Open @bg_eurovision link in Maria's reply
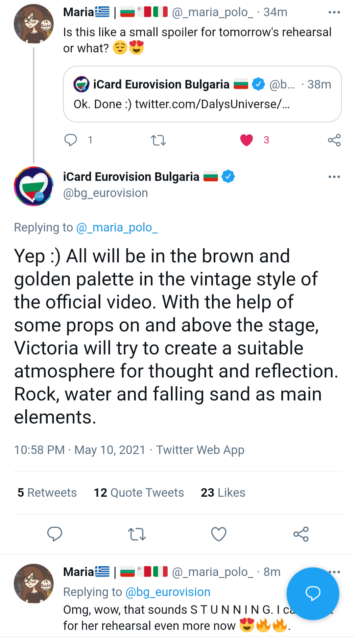Screen dimensions: 355x644 point(168,592)
